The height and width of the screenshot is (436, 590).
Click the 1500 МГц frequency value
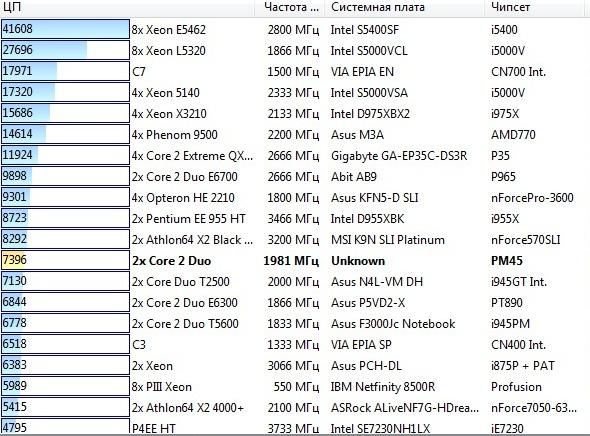293,71
